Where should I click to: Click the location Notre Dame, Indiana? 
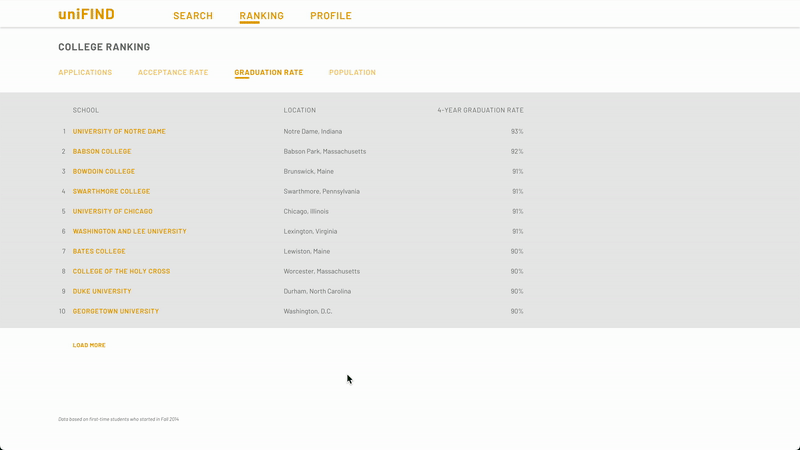coord(313,131)
